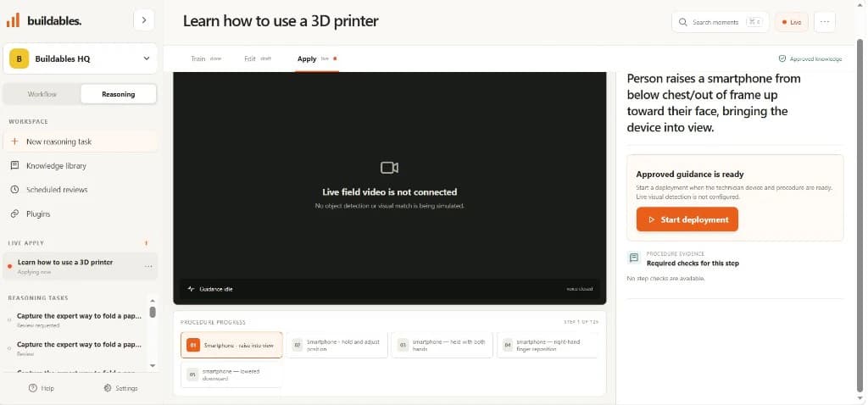
Task: Click the Required checks for this step label
Action: (x=693, y=264)
